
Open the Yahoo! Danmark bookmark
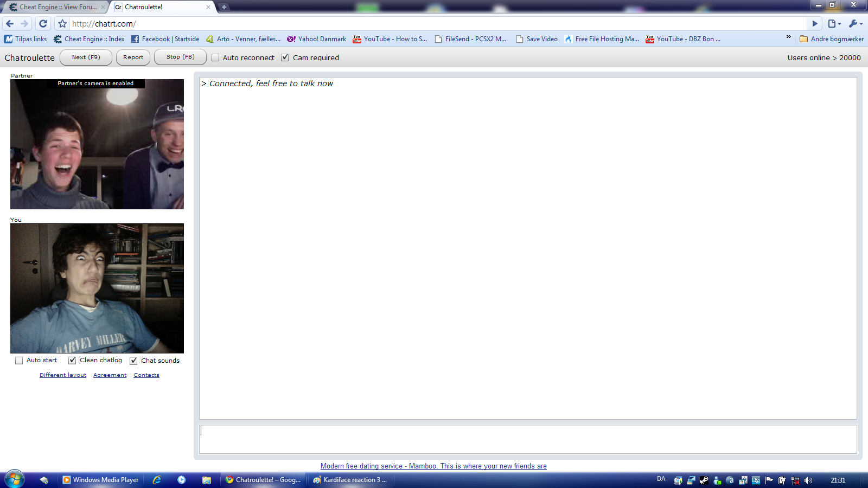tap(317, 39)
